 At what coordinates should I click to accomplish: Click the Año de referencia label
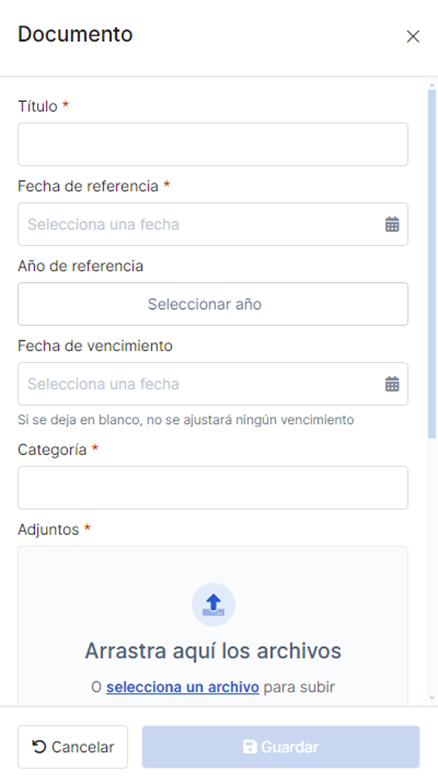(80, 266)
